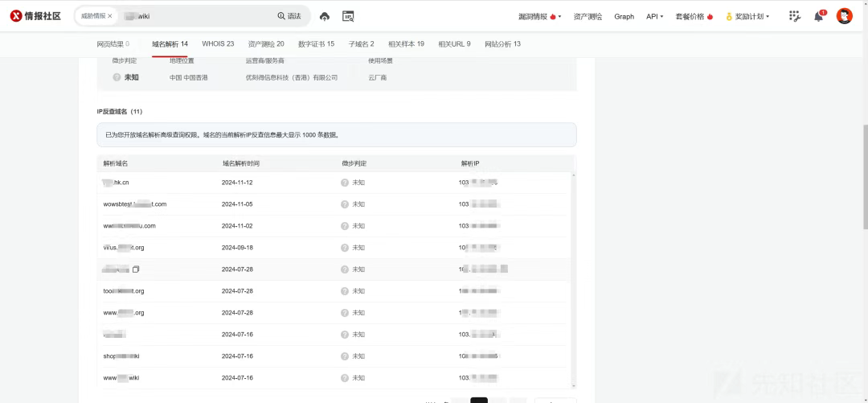Image resolution: width=868 pixels, height=403 pixels.
Task: Switch to the 网页结果 tab
Action: pos(113,43)
